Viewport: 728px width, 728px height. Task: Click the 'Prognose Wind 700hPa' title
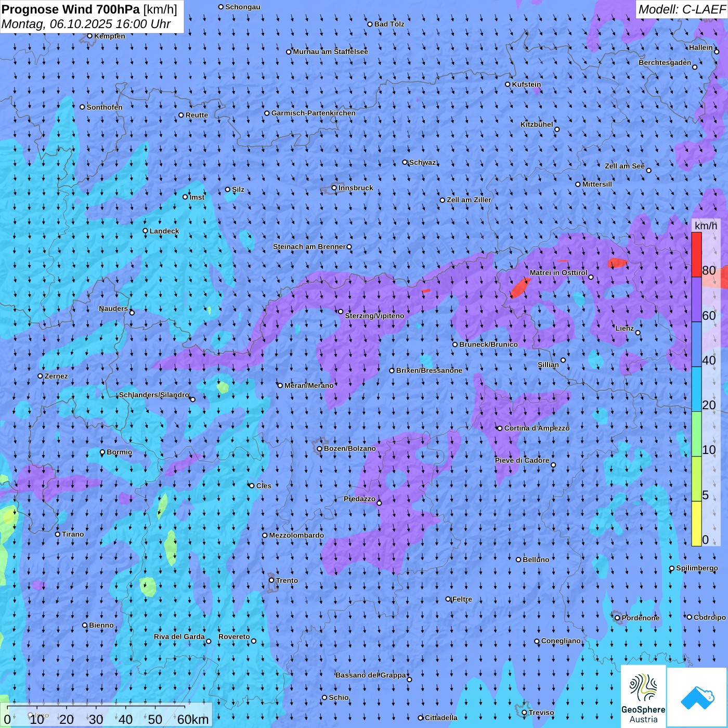71,9
